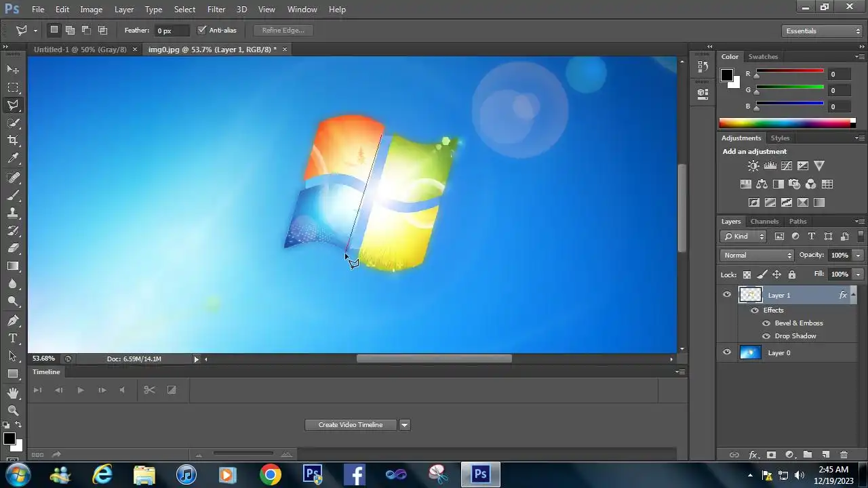The width and height of the screenshot is (868, 488).
Task: Click the Create new layer icon
Action: pyautogui.click(x=825, y=455)
